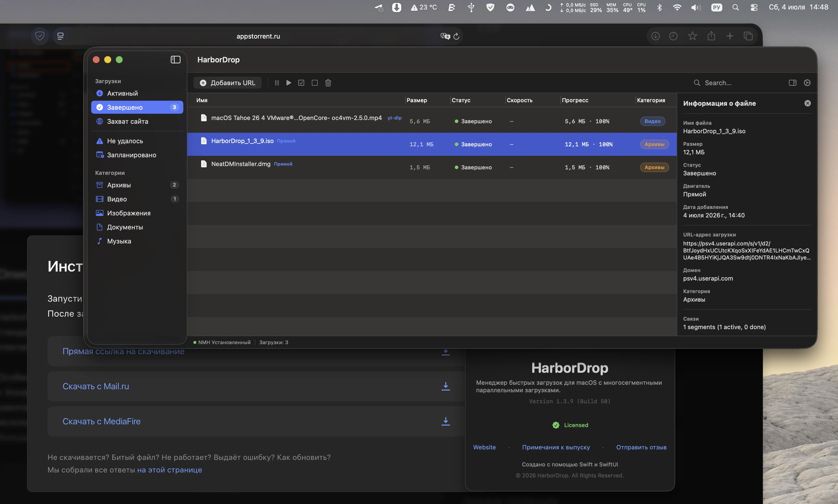Open Spotlight search in menu bar
Screen dimensions: 838x504
tap(736, 8)
